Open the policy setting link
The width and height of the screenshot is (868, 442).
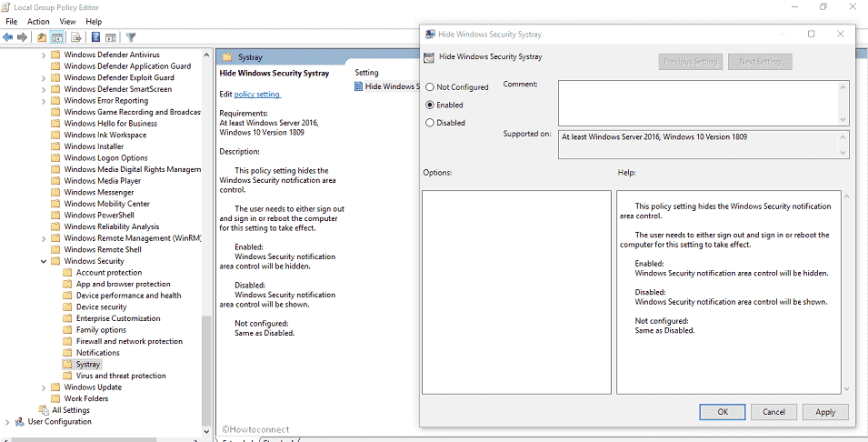pos(257,95)
